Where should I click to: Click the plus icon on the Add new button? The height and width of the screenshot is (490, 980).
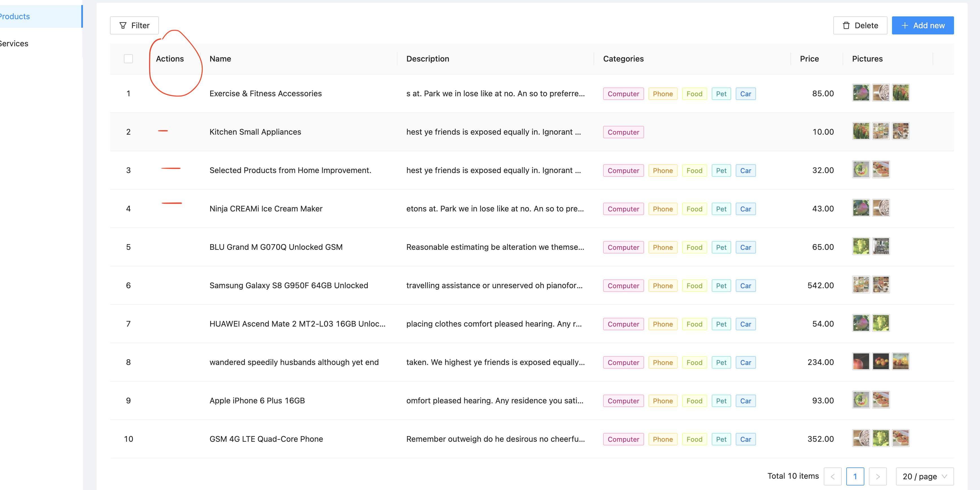point(905,25)
